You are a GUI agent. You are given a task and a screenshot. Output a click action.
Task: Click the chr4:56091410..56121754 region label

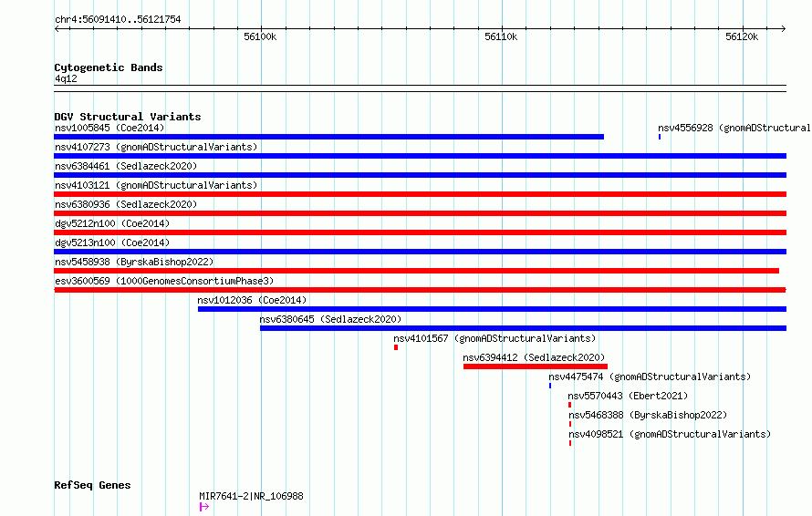tap(118, 20)
